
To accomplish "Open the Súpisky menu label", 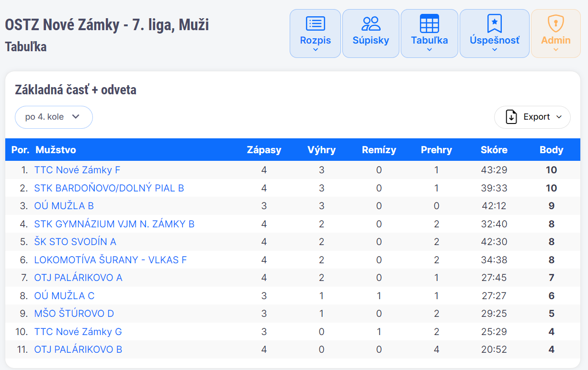I will pyautogui.click(x=371, y=40).
